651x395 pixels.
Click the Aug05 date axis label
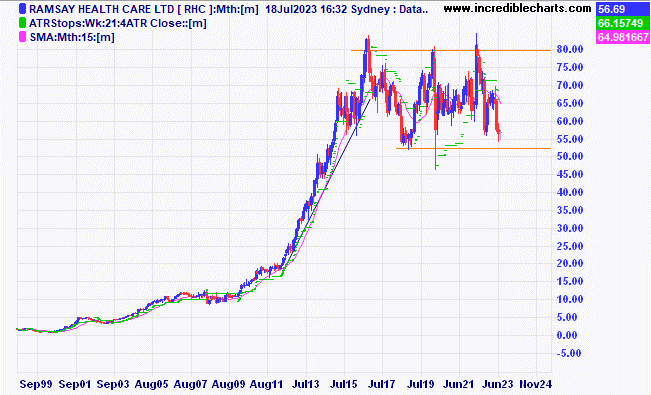click(x=152, y=384)
